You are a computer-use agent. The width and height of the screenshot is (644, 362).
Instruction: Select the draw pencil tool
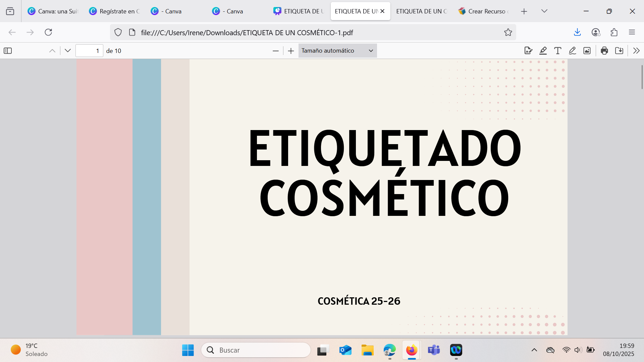[572, 51]
